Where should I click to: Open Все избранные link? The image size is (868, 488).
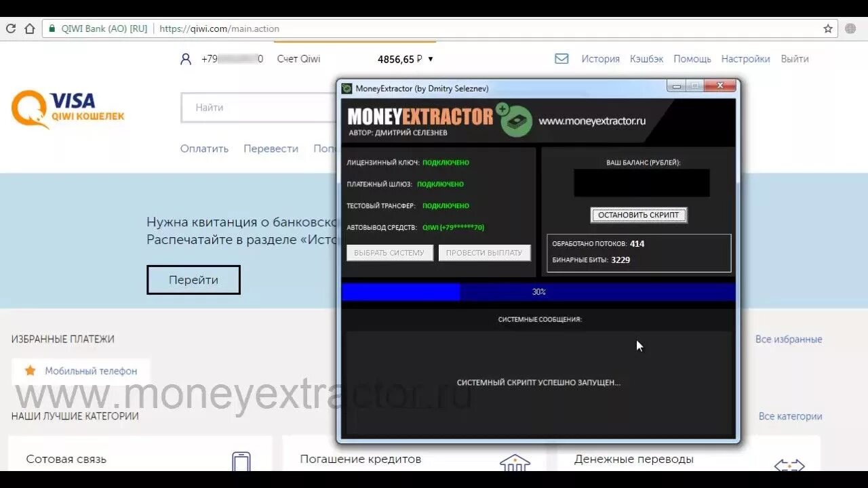789,339
